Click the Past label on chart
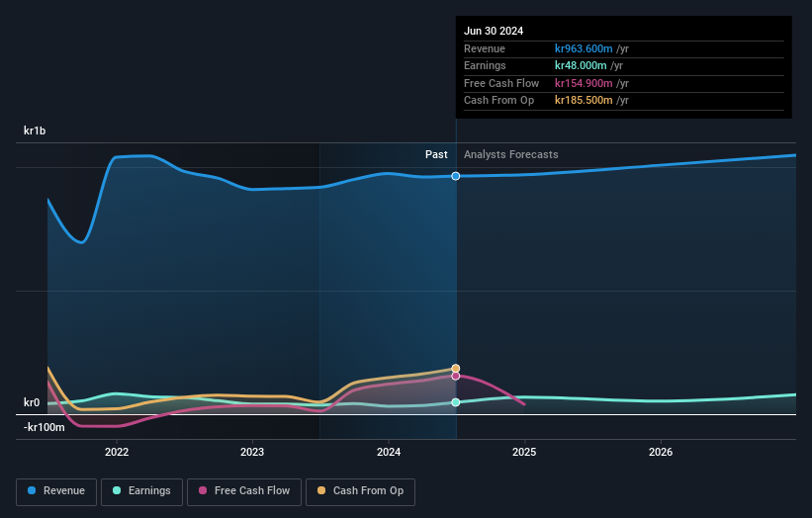812x518 pixels. [436, 155]
